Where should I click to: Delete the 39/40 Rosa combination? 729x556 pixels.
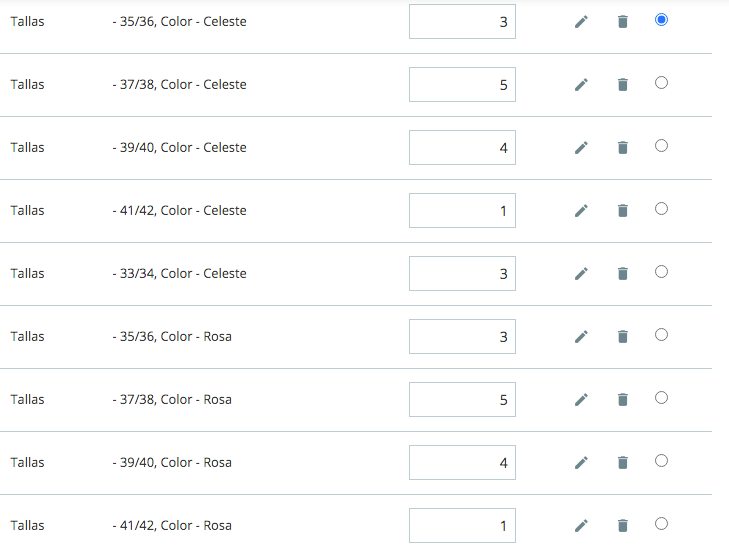click(623, 463)
